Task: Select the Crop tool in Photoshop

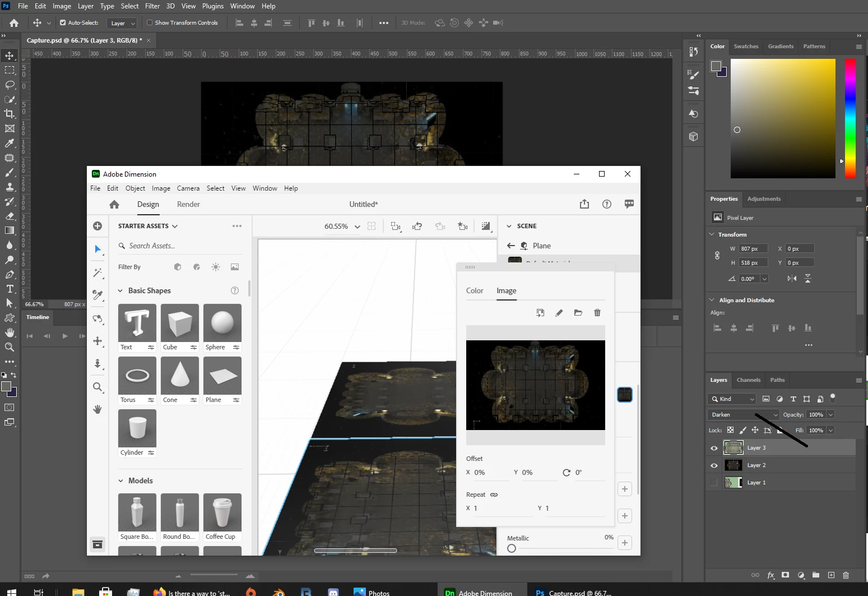Action: point(10,114)
